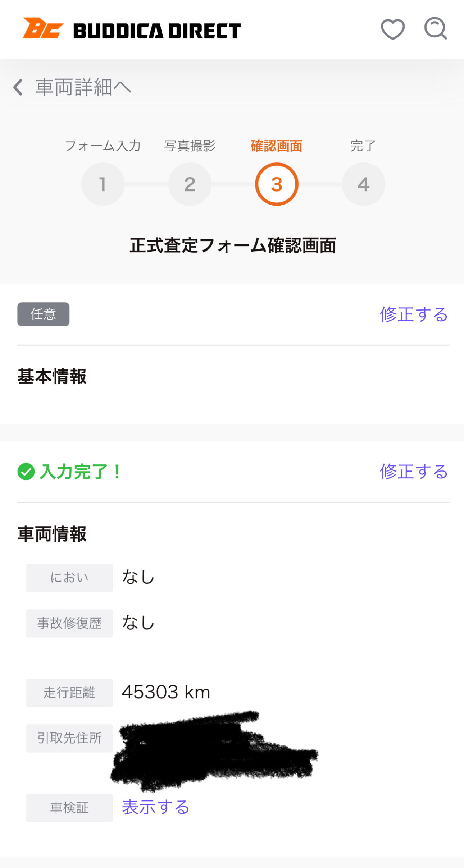The height and width of the screenshot is (868, 464).
Task: Click the 走行距離 45303 km value
Action: 166,692
